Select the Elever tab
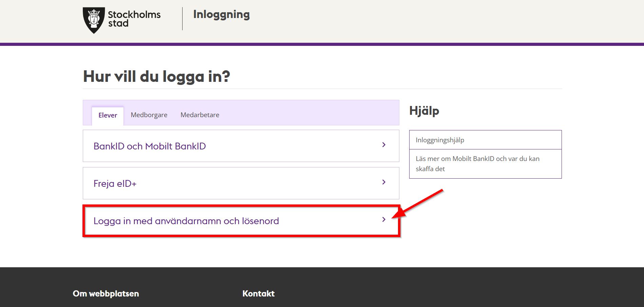This screenshot has height=307, width=644. click(x=108, y=115)
